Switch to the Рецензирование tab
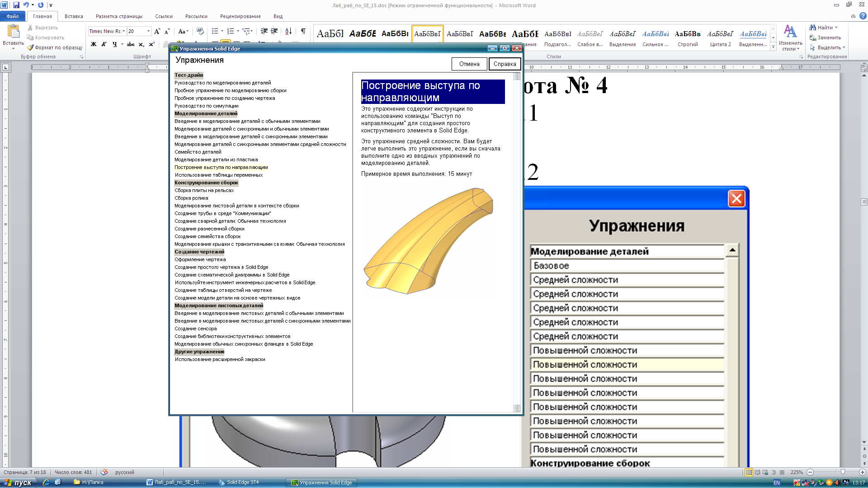This screenshot has height=488, width=868. tap(240, 16)
